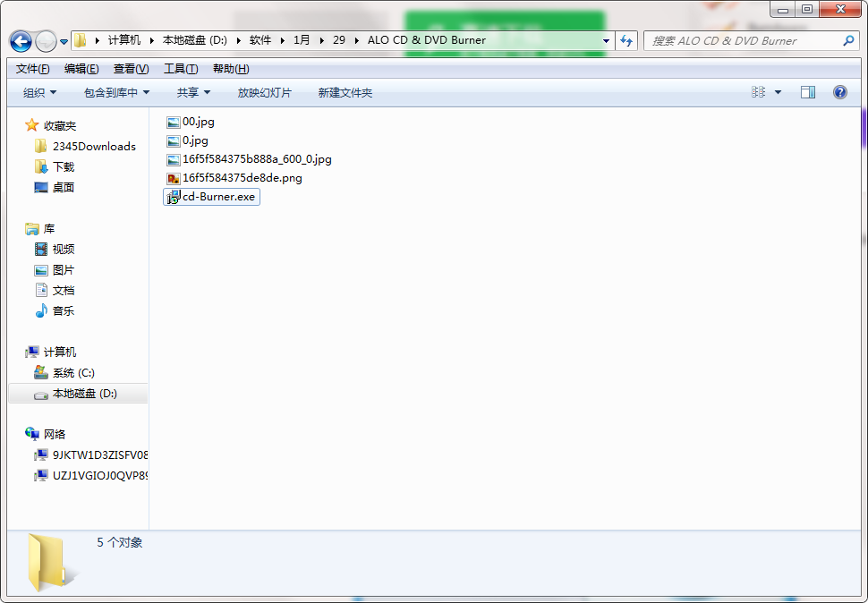This screenshot has height=603, width=868.
Task: Click the 软件 breadcrumb segment
Action: [x=260, y=40]
